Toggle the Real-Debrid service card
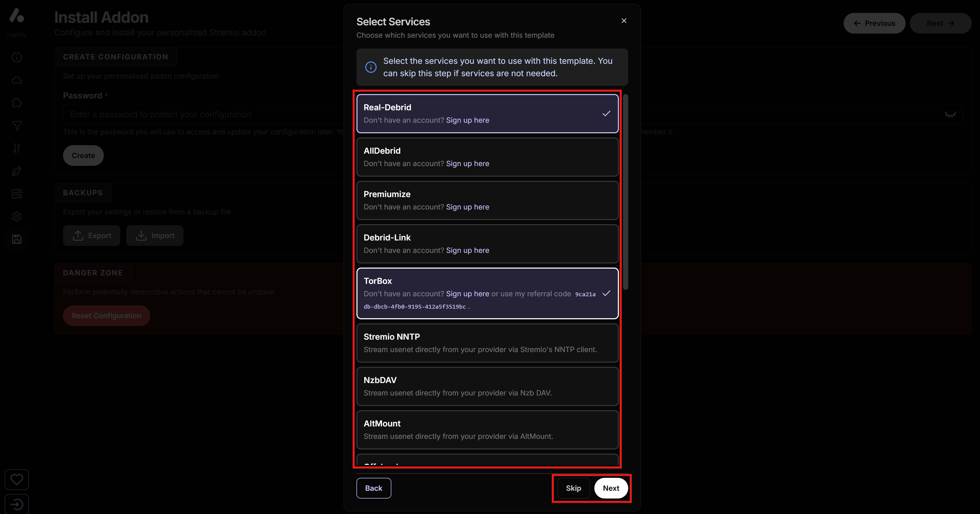The height and width of the screenshot is (514, 980). click(x=487, y=114)
